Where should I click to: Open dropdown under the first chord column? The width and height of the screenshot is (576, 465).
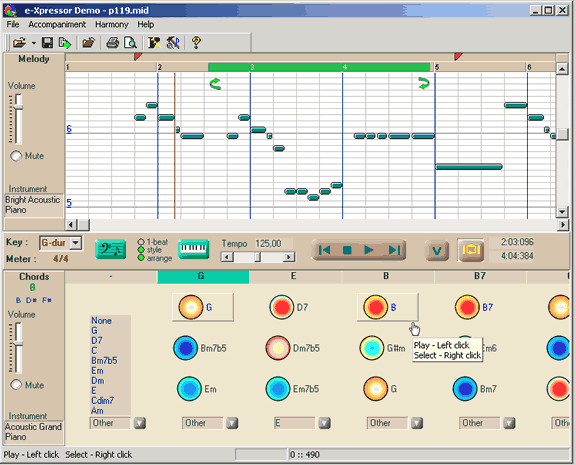tap(140, 423)
